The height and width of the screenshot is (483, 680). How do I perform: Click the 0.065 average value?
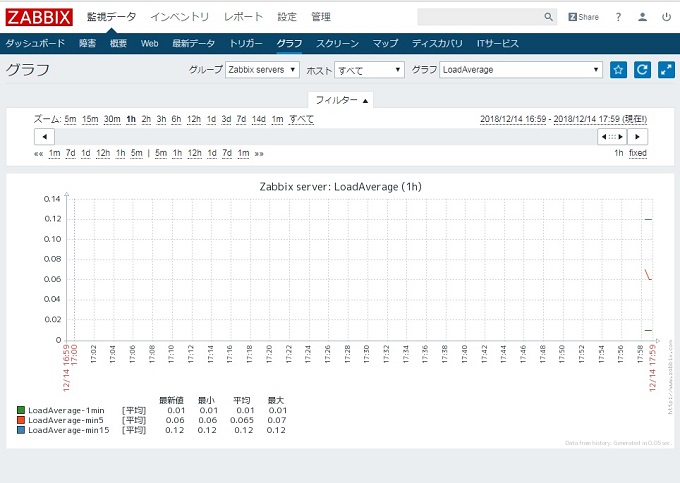[x=242, y=420]
